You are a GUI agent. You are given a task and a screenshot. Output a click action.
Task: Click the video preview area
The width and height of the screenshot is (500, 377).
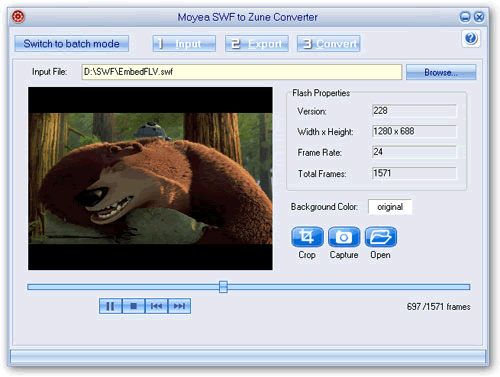pyautogui.click(x=150, y=179)
